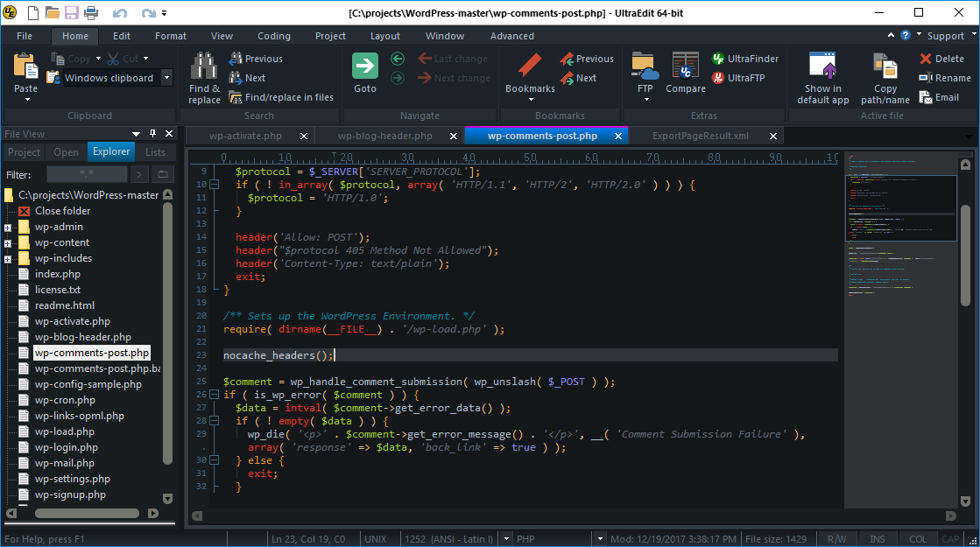Toggle R/W read-write status indicator

(x=837, y=539)
